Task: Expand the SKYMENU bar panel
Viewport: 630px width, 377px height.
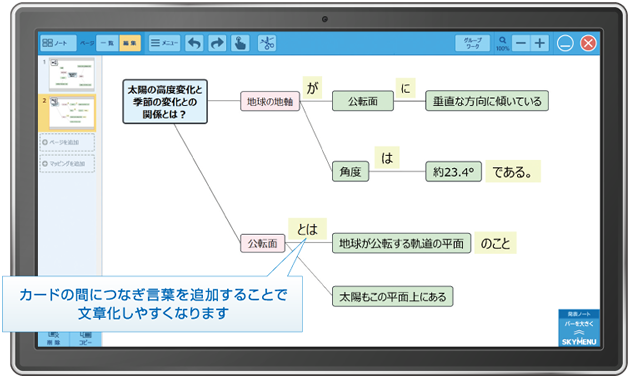Action: 579,328
